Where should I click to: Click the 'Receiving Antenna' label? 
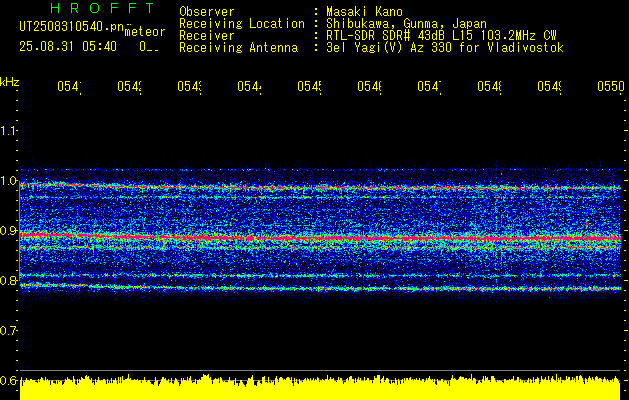(x=238, y=48)
